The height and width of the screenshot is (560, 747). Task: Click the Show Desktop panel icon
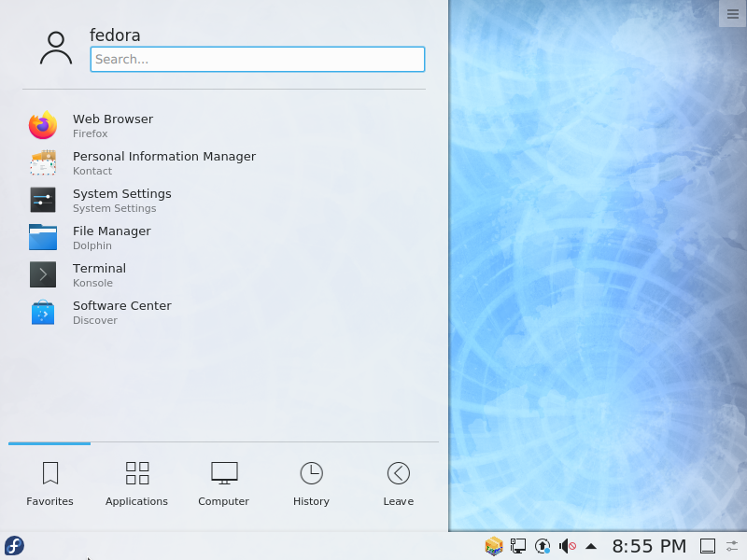(x=708, y=546)
